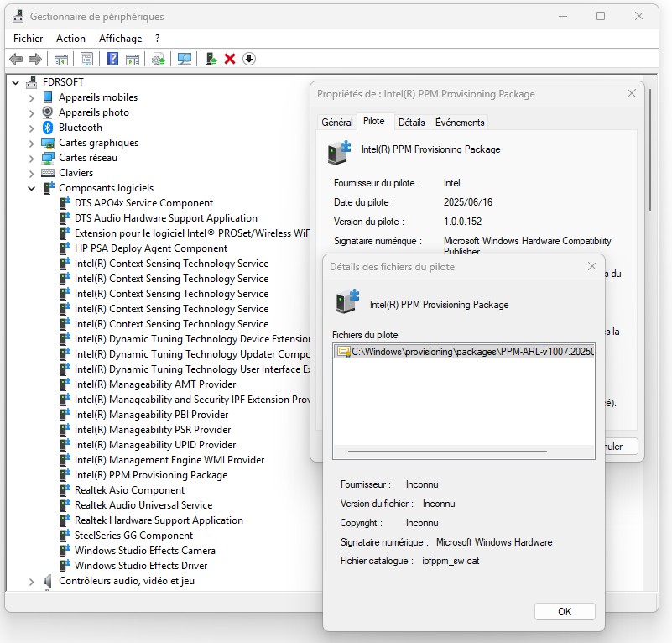This screenshot has height=643, width=672.
Task: Expand Contrôleurs audio, vidéo et jeu
Action: pyautogui.click(x=32, y=581)
